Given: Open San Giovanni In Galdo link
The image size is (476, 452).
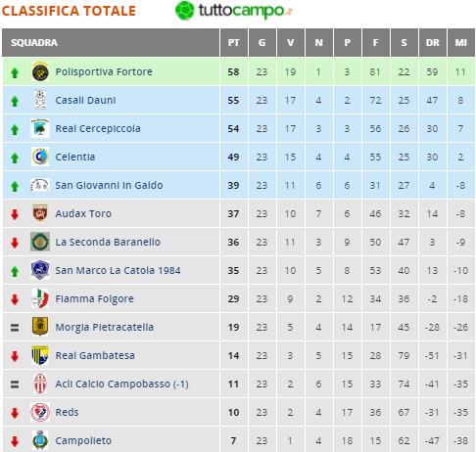Looking at the screenshot, I should 109,185.
